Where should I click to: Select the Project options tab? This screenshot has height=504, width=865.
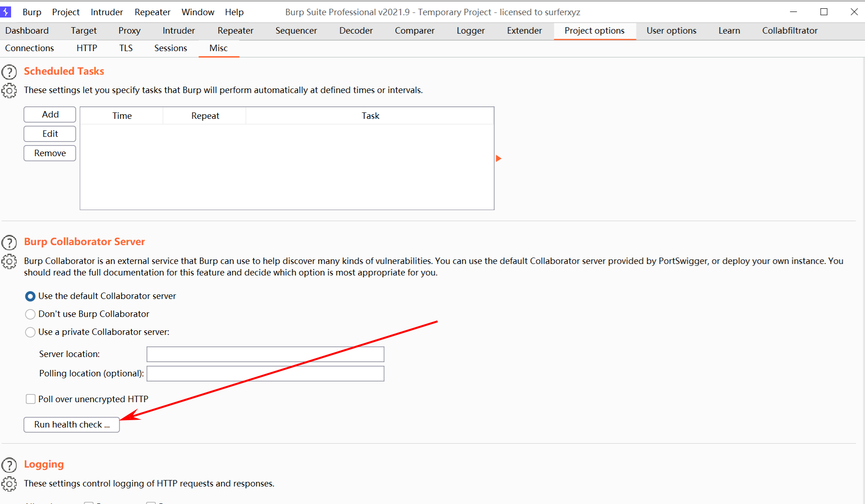pyautogui.click(x=594, y=30)
